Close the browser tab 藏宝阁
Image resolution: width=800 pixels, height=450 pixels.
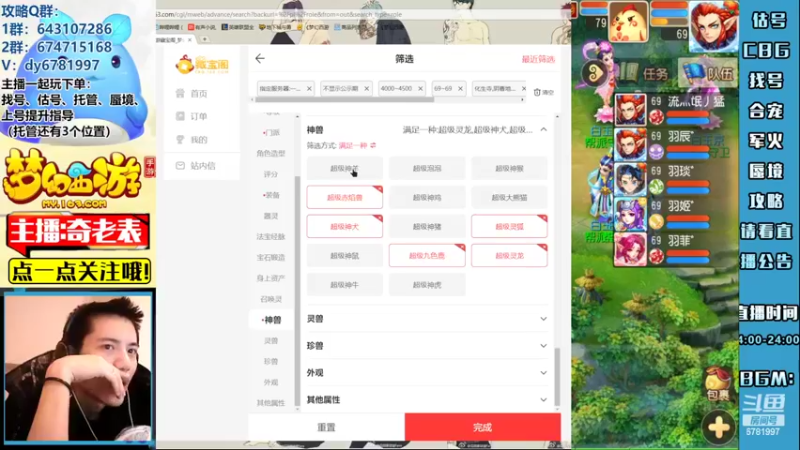[190, 39]
